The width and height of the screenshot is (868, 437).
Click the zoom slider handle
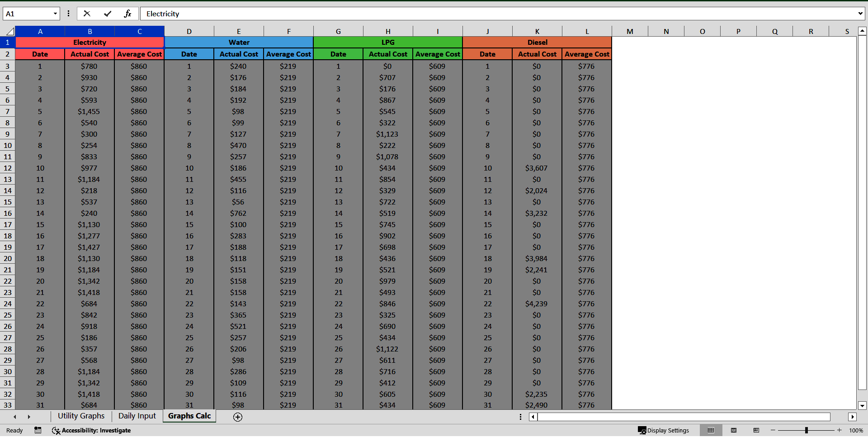807,430
